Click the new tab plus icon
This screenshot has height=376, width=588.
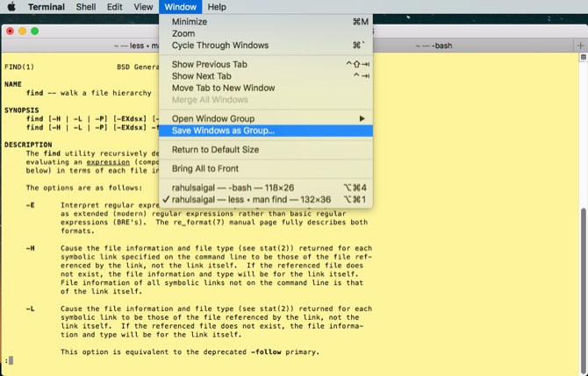click(579, 45)
